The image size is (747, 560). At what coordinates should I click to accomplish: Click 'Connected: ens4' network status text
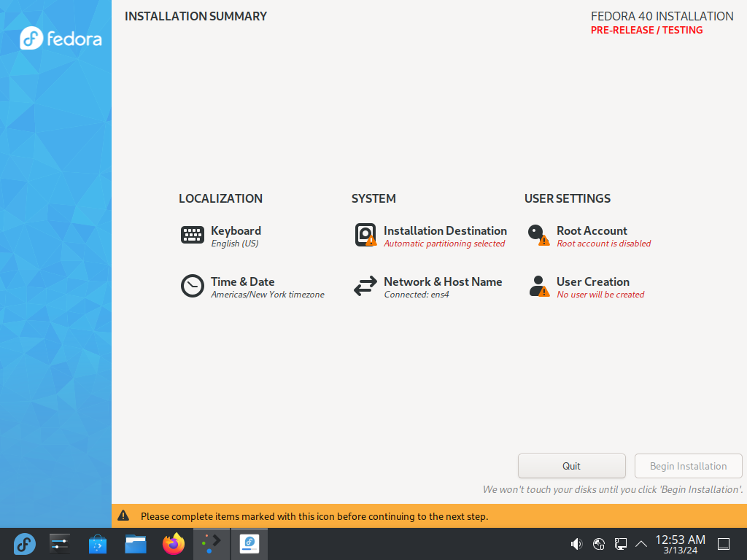click(417, 295)
